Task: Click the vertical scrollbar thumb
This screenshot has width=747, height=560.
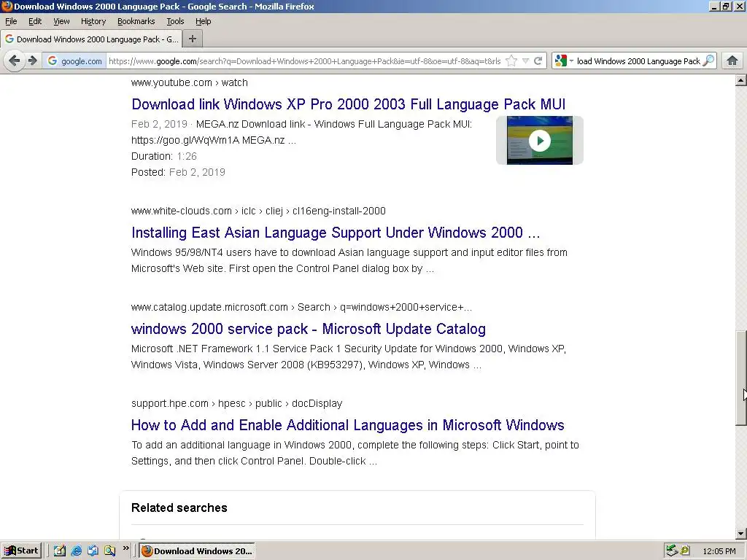Action: 741,378
